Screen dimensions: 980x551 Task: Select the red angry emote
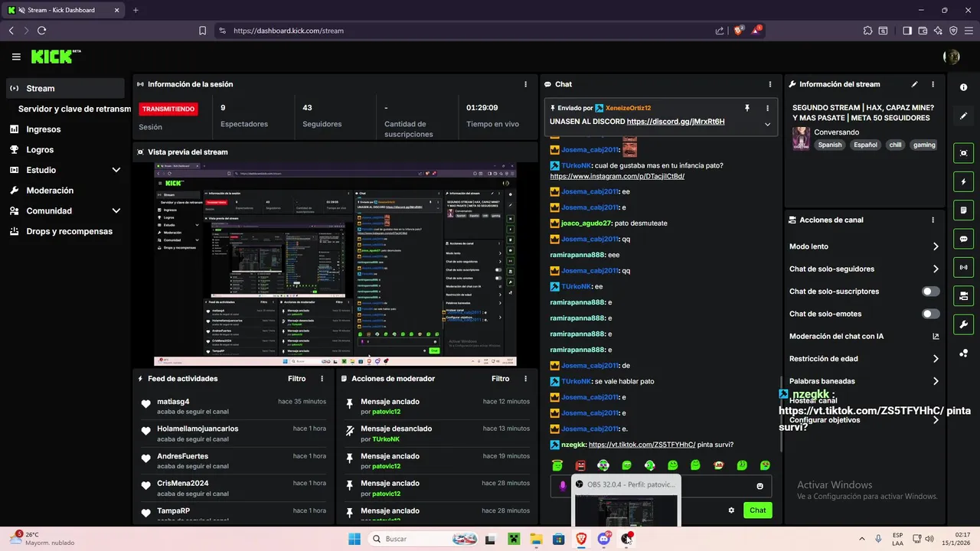tap(580, 465)
